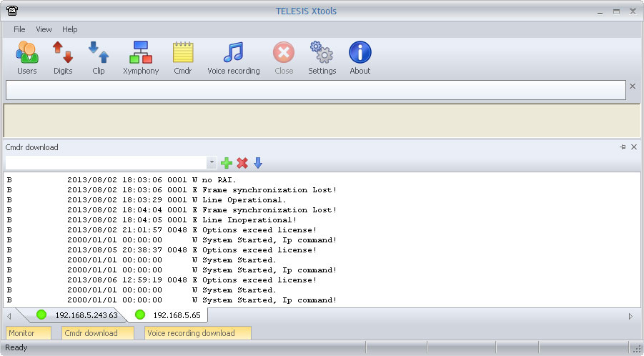Screen dimensions: 644x356
Task: Select the Voice recording download panel button
Action: [197, 333]
